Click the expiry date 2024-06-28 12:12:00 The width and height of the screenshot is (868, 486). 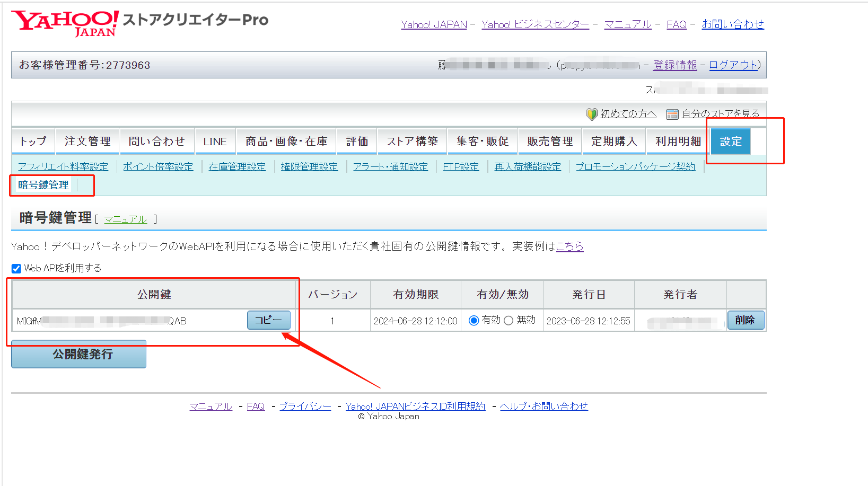point(416,321)
